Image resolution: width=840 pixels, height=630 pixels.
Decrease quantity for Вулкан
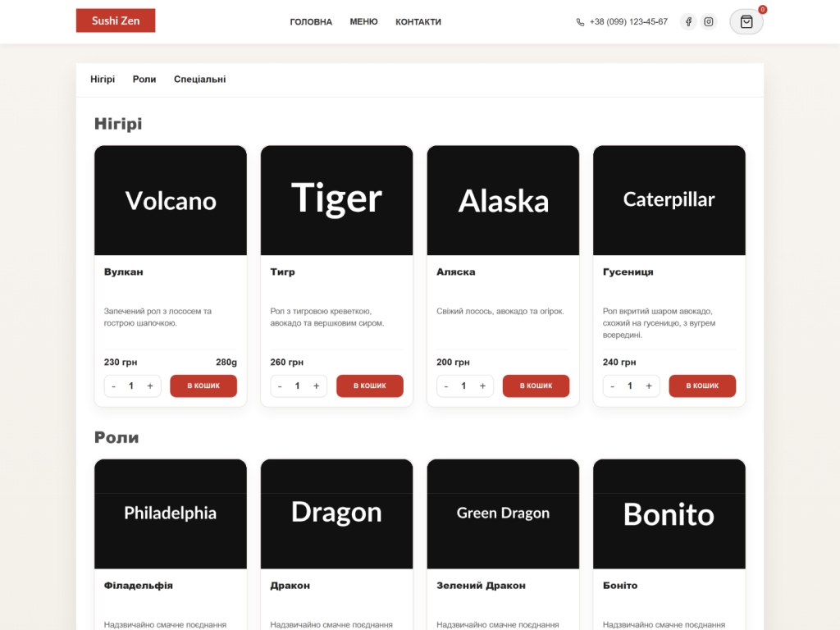[x=113, y=386]
